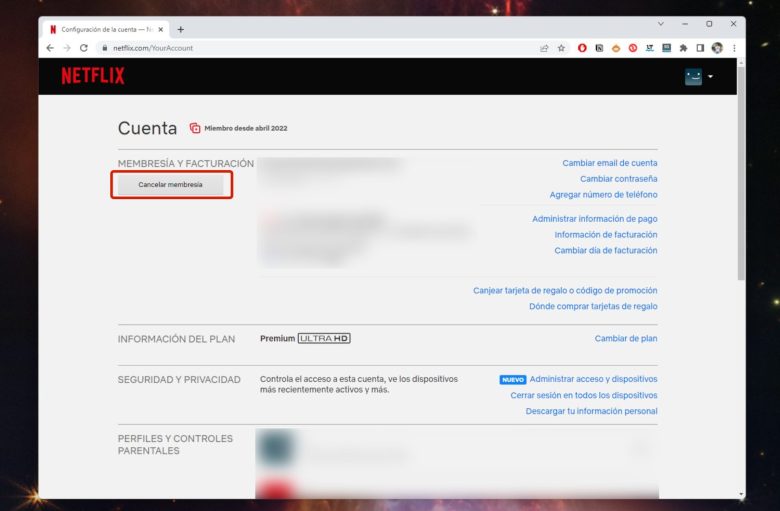
Task: Click the Netflix logo
Action: (93, 76)
